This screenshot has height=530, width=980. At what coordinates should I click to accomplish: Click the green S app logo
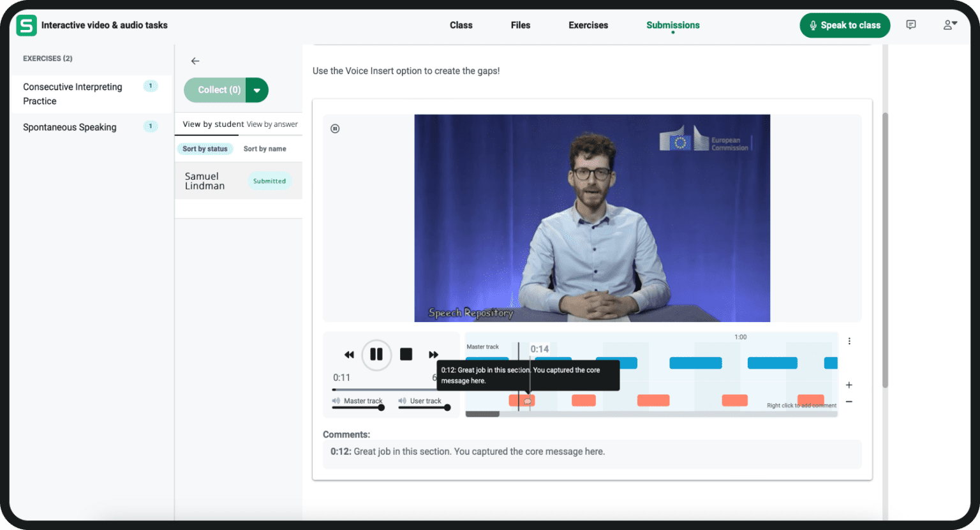click(x=26, y=25)
